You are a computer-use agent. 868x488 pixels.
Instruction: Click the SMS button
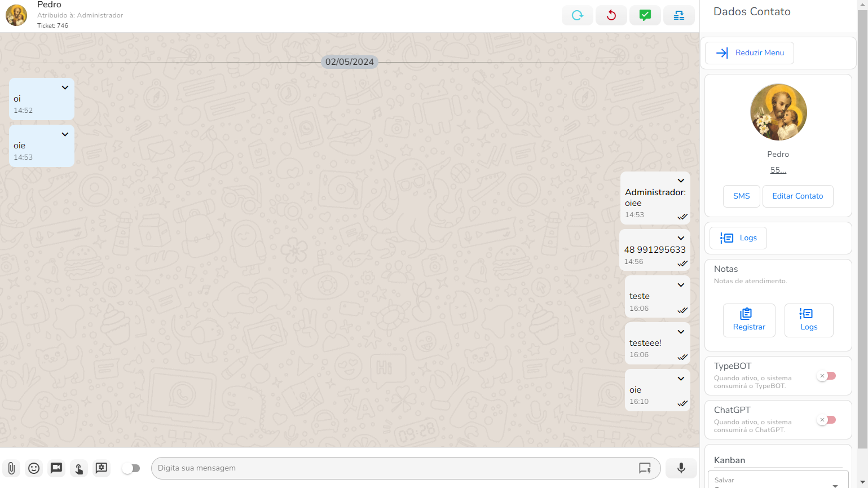741,196
